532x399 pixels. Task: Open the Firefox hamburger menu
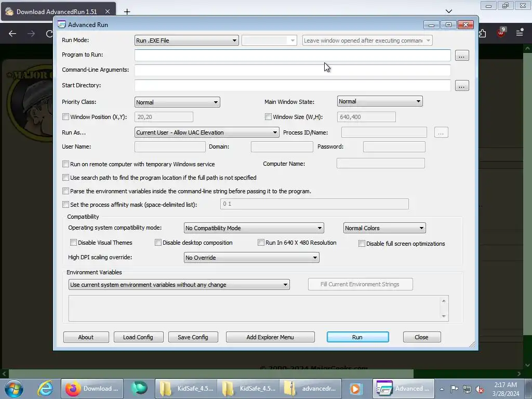[x=519, y=33]
